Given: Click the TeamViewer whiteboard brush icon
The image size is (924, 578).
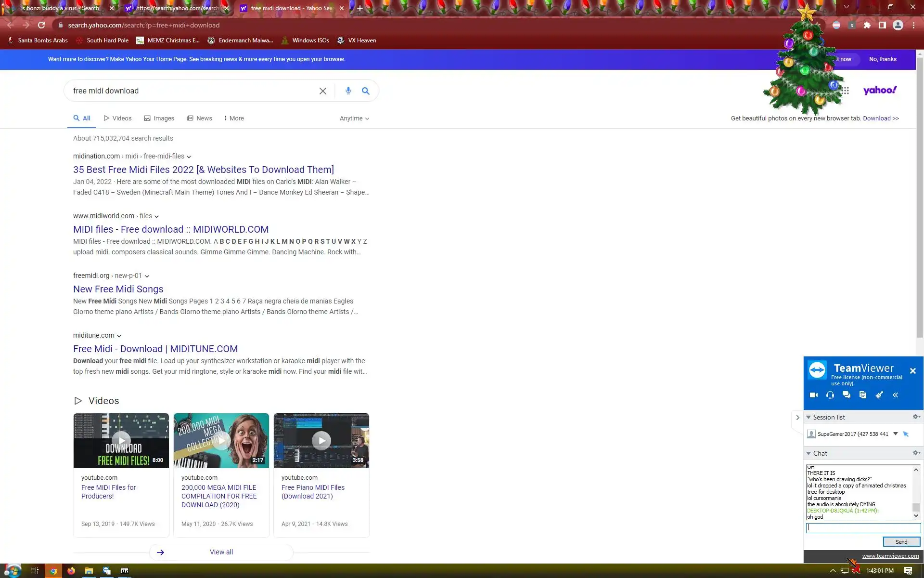Looking at the screenshot, I should click(x=879, y=395).
